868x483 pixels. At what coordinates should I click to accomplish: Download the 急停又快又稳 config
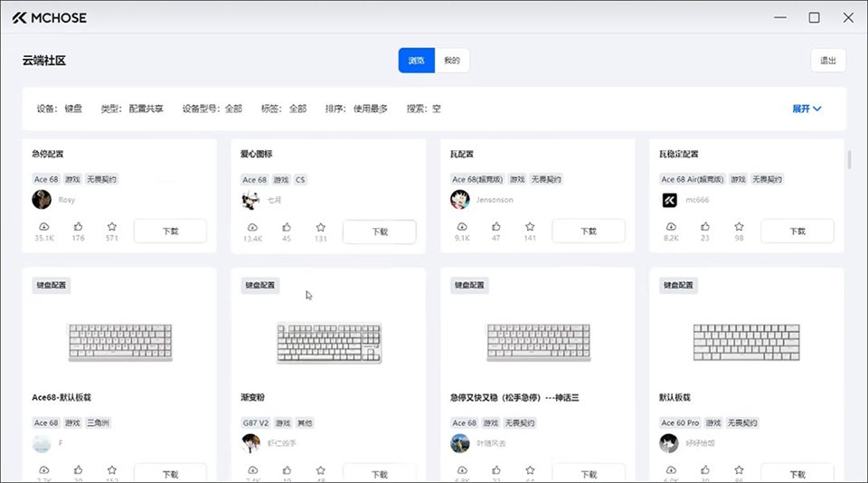[x=589, y=473]
